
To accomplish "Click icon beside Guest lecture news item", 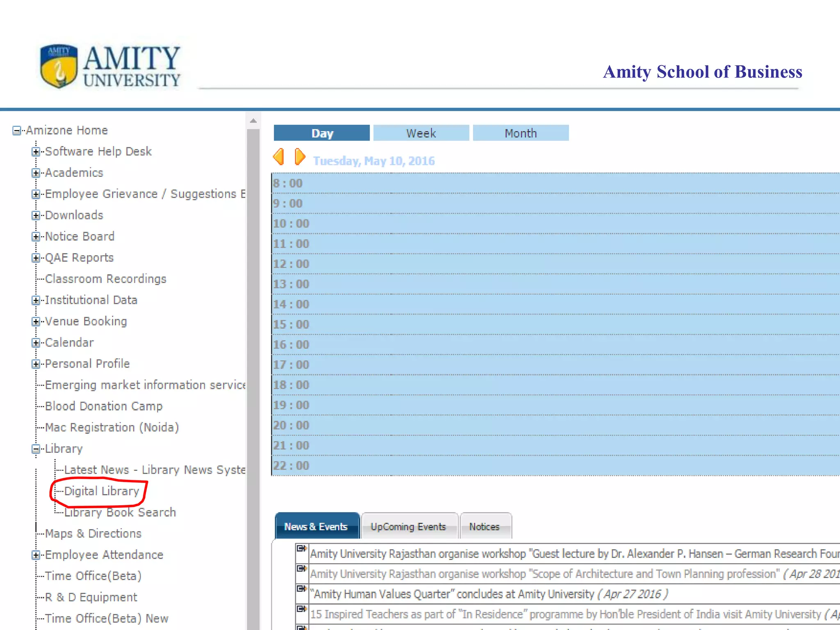I will point(301,549).
